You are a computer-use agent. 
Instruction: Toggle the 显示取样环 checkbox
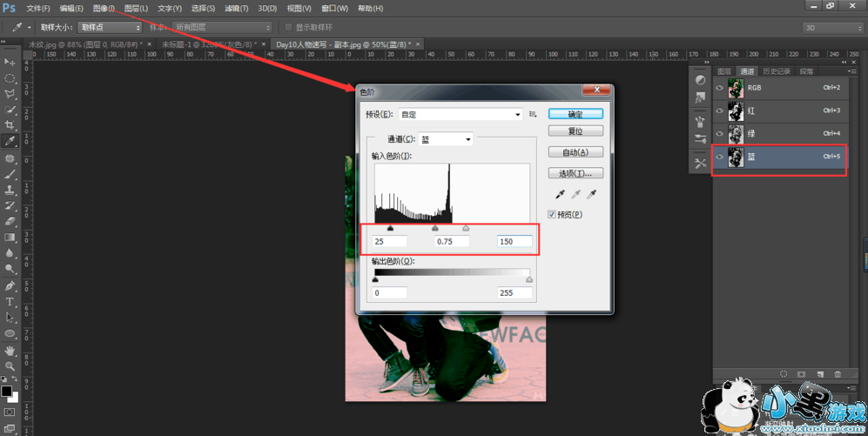[288, 27]
